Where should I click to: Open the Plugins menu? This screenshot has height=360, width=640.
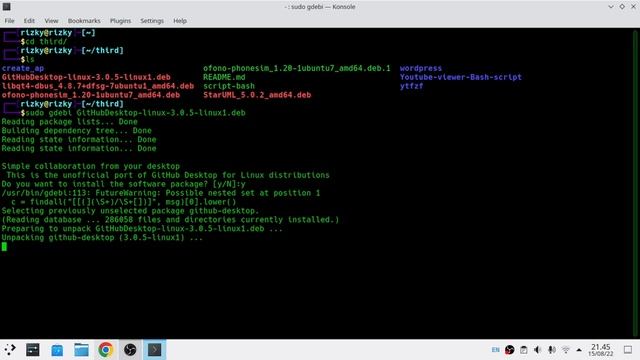[x=120, y=20]
